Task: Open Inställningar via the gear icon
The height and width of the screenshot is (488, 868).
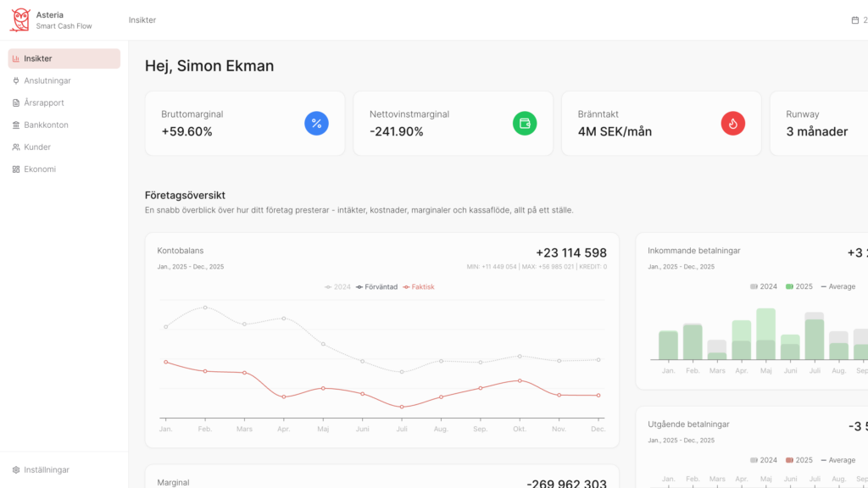Action: coord(16,469)
